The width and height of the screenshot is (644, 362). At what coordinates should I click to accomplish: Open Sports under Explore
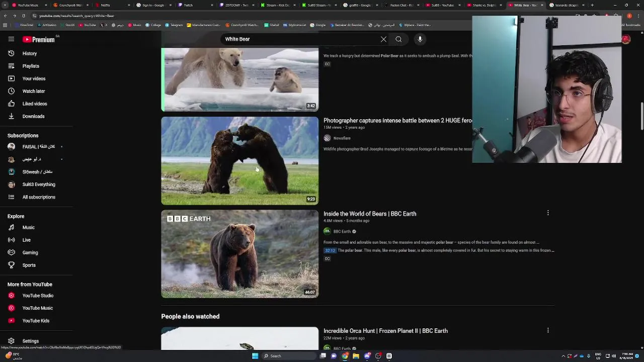[29, 265]
